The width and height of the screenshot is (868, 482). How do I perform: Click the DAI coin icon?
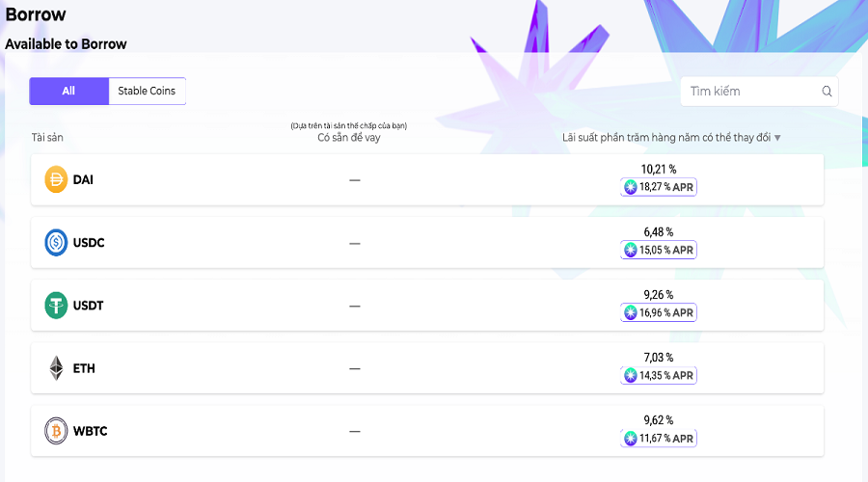pos(56,179)
